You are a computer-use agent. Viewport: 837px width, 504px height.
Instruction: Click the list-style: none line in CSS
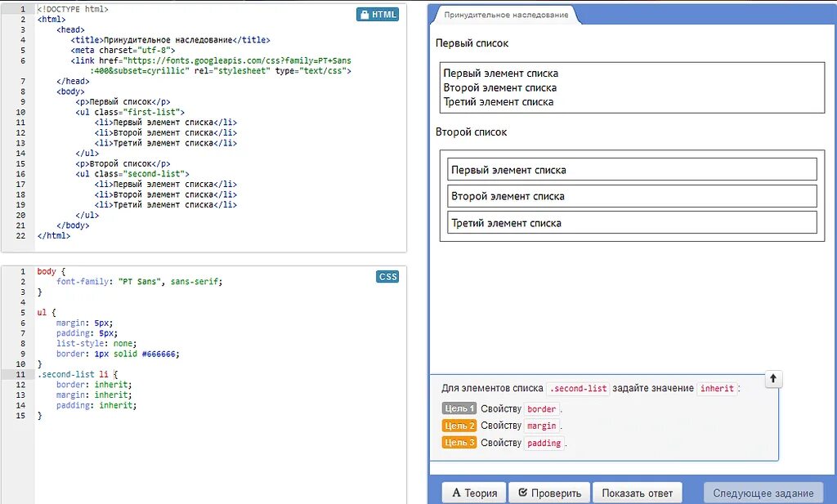[96, 343]
